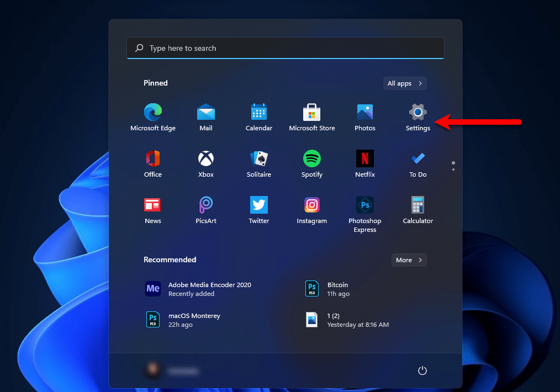Start the Solitaire game

(259, 164)
